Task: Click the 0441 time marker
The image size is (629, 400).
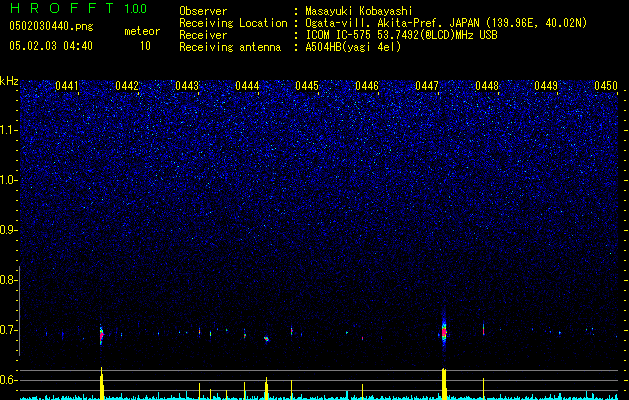Action: pos(67,86)
